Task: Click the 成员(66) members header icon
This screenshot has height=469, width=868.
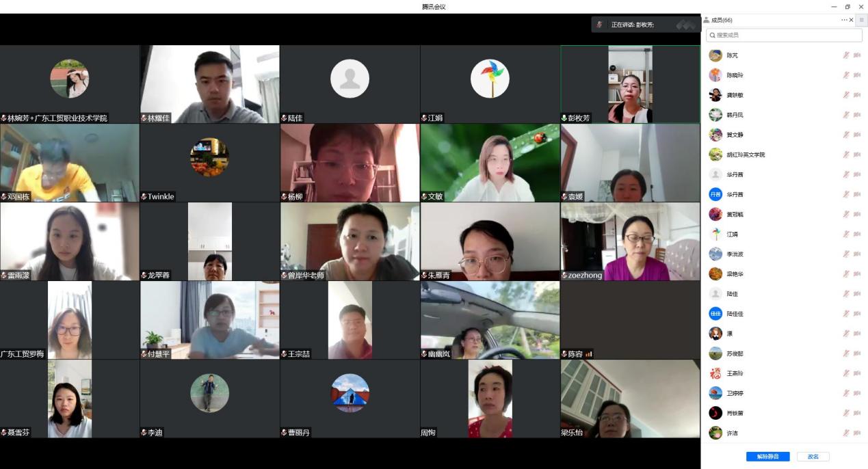Action: coord(707,21)
